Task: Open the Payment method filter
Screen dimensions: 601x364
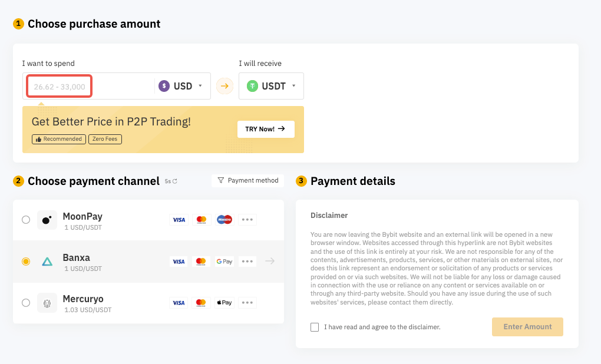Action: coord(247,180)
